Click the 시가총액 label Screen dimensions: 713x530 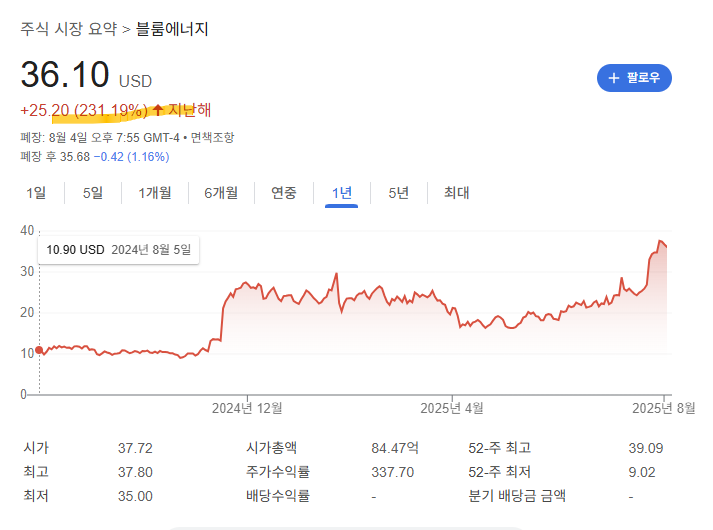[271, 448]
